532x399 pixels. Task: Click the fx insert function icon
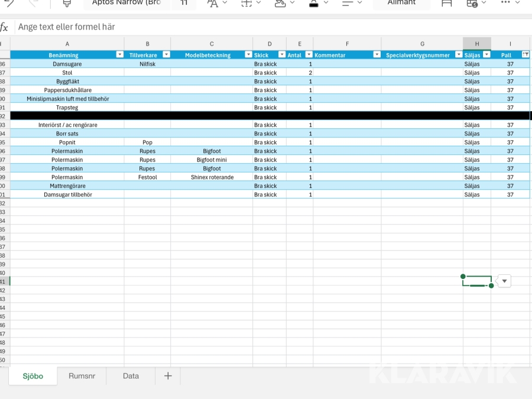tap(5, 27)
